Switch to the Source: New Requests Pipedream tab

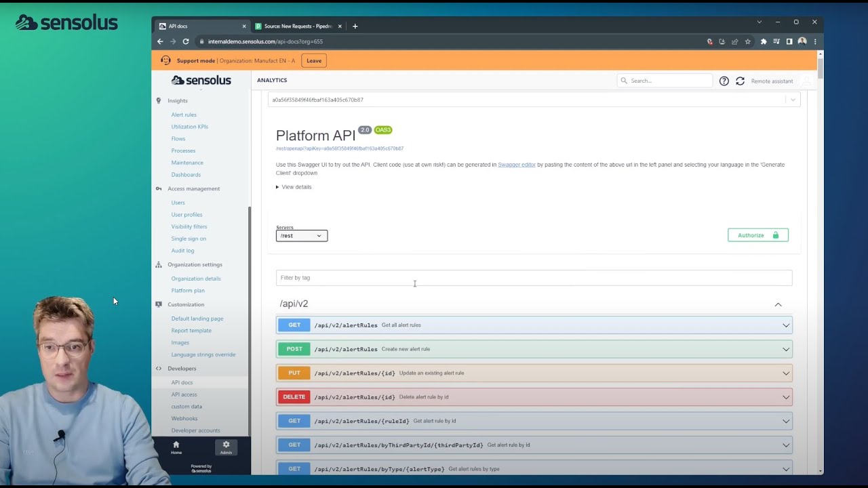pos(298,26)
